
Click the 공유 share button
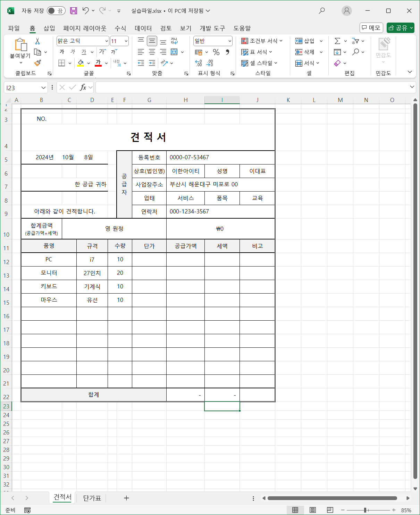[401, 28]
